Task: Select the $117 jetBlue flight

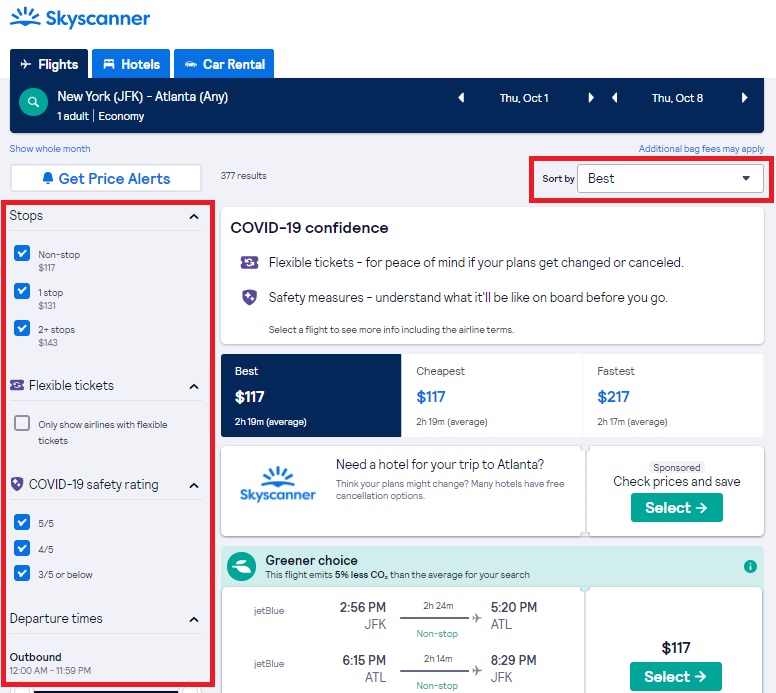Action: pos(676,676)
